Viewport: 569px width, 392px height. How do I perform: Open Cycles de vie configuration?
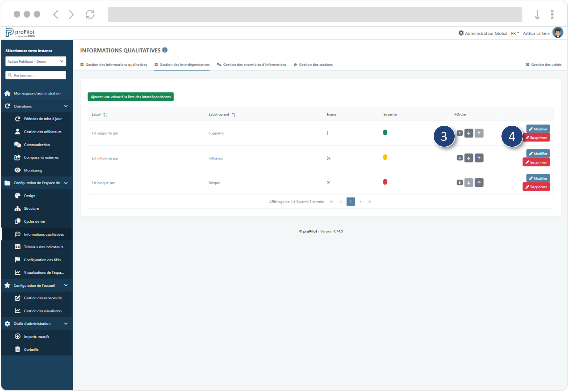(x=34, y=221)
